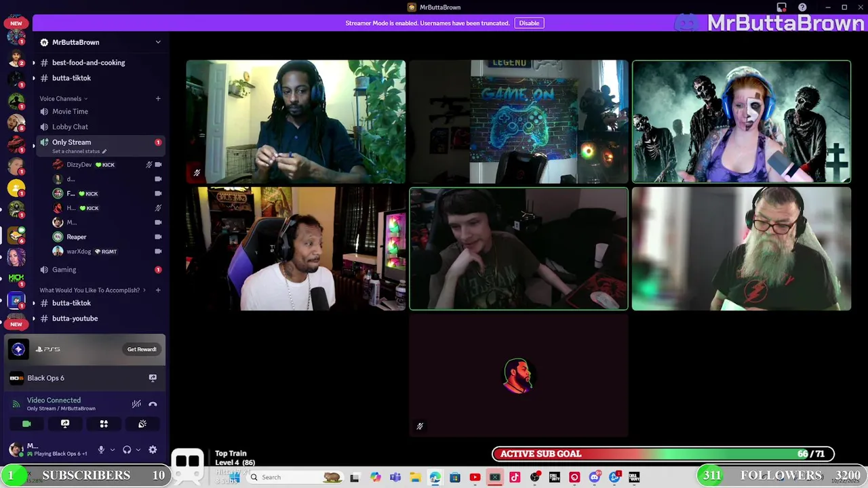Click the PS5 quest promo icon
This screenshot has width=868, height=488.
click(x=18, y=349)
